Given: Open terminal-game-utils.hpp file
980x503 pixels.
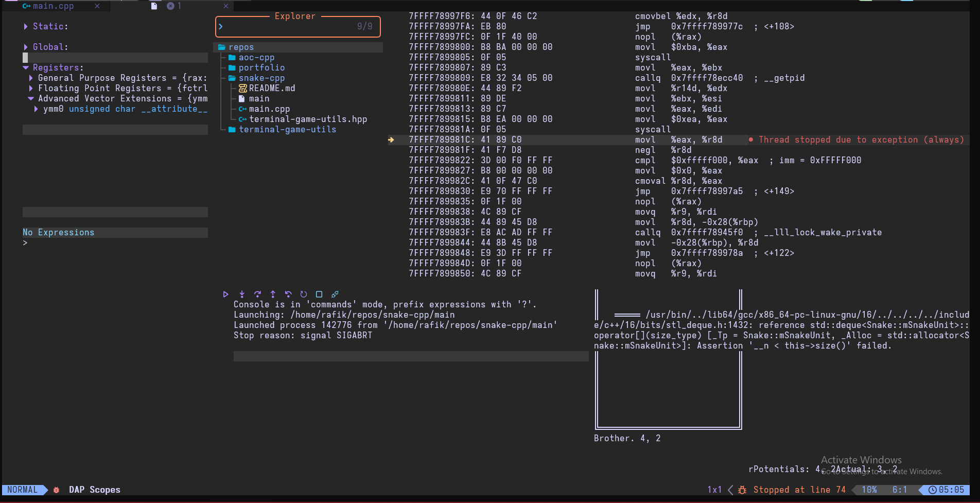Looking at the screenshot, I should (x=308, y=119).
